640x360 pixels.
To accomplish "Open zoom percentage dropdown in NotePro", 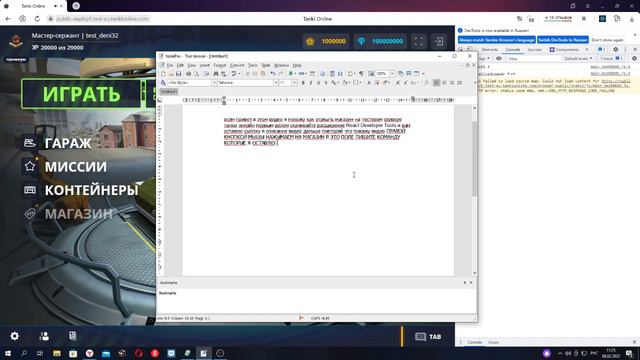I will coord(392,74).
